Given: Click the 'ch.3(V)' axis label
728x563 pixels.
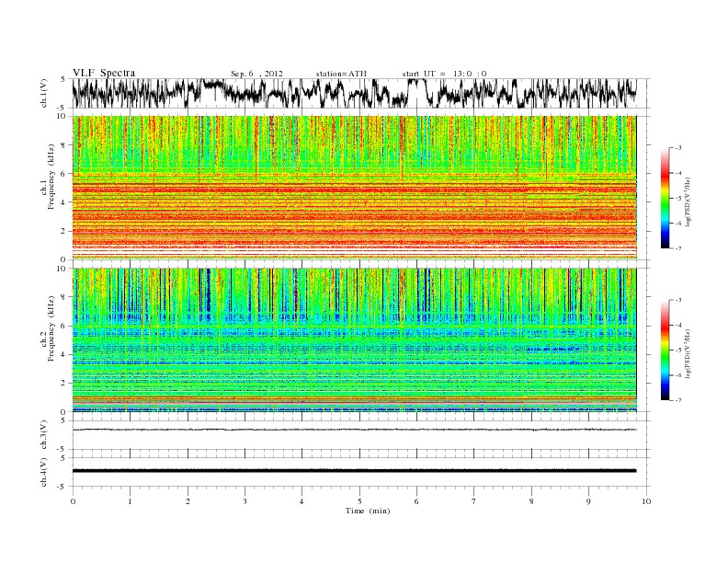Looking at the screenshot, I should tap(44, 435).
